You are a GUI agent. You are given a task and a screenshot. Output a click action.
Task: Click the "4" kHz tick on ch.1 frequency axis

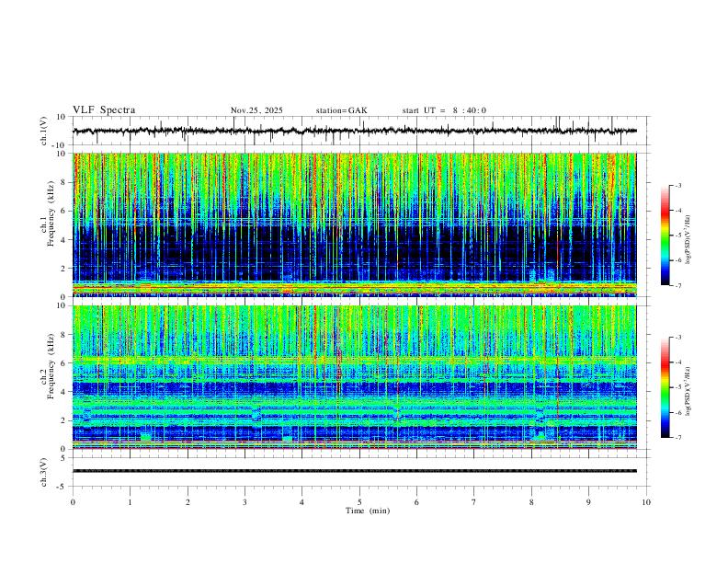tap(64, 240)
